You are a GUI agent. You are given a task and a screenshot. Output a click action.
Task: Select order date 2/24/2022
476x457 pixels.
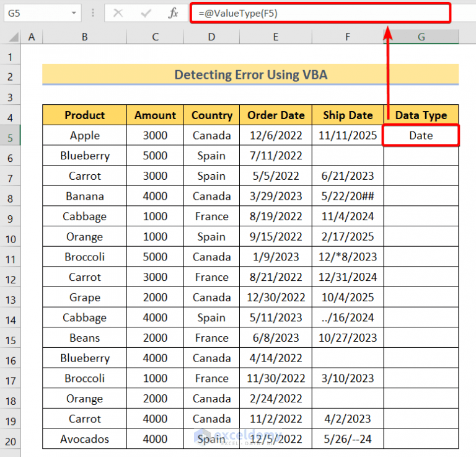pos(276,398)
